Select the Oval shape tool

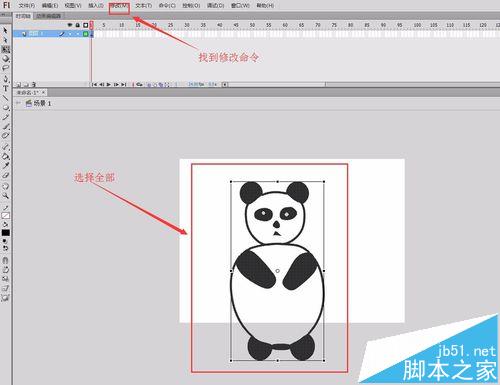[5, 107]
